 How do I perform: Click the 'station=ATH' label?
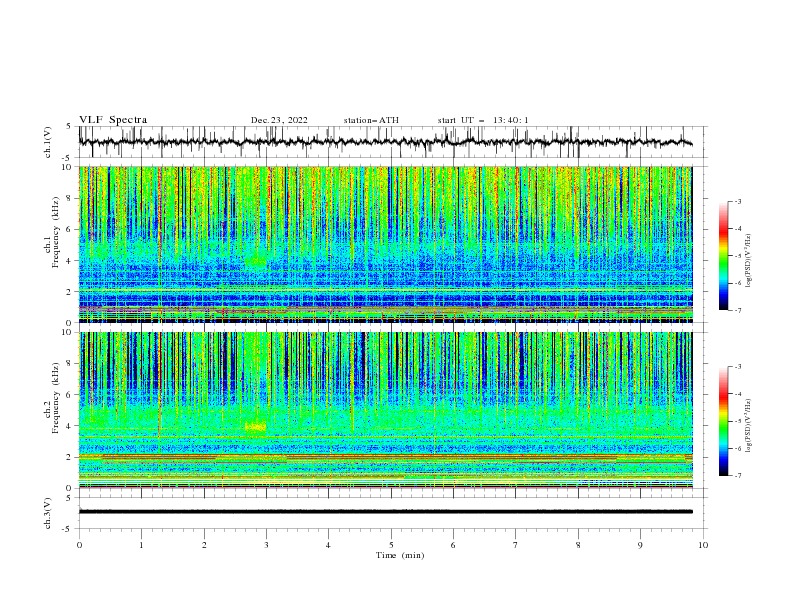point(371,120)
